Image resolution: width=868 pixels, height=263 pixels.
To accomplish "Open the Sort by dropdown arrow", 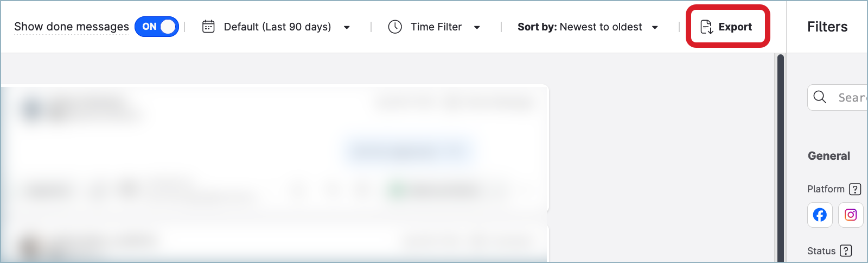I will point(655,27).
